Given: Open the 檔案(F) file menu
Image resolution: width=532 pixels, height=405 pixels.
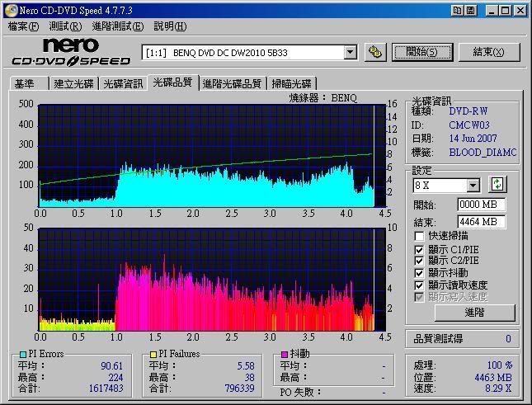Looking at the screenshot, I should 23,26.
